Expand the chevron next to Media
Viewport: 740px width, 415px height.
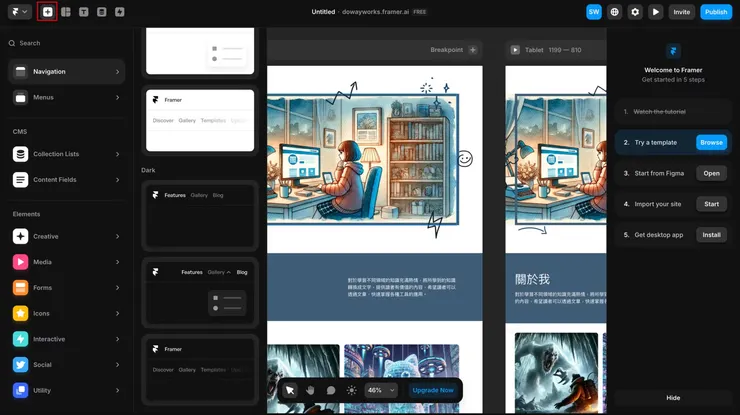118,262
